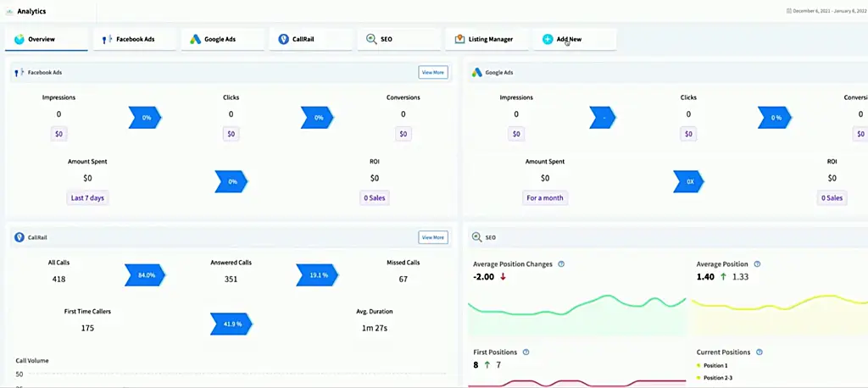
Task: Click the calendar icon by date range
Action: tap(789, 11)
